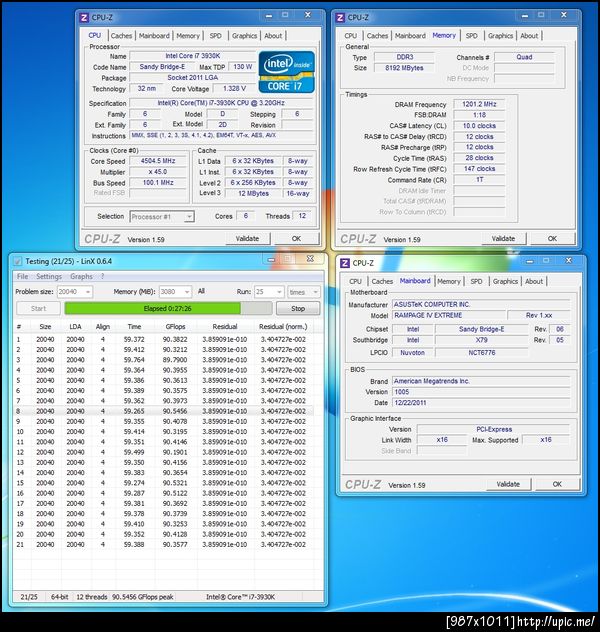Click the Size column header in LinX
This screenshot has height=632, width=600.
click(45, 327)
